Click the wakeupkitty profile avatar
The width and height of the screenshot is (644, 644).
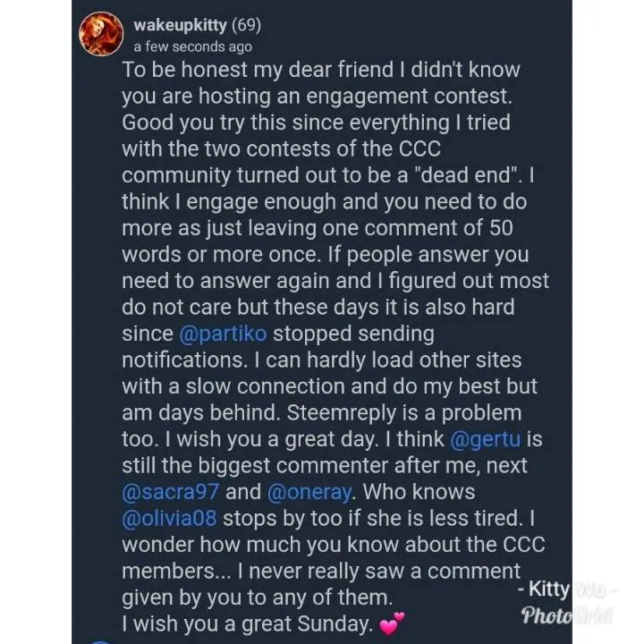(x=102, y=33)
